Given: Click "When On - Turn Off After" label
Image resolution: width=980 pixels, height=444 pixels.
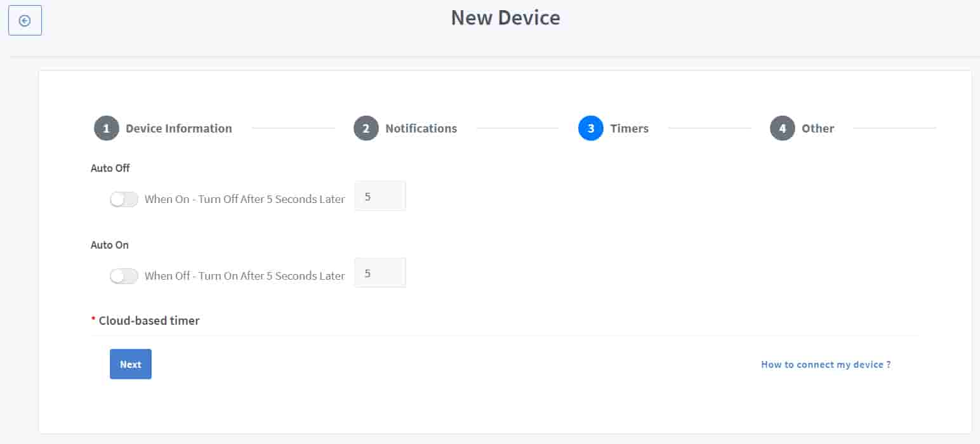Looking at the screenshot, I should 244,199.
